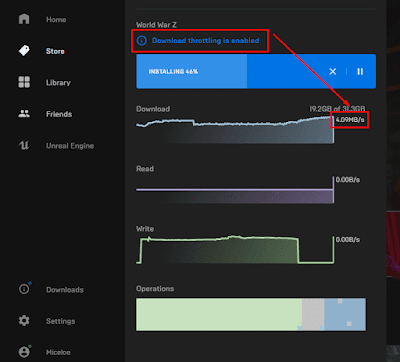Open the Downloads info circle icon
The width and height of the screenshot is (400, 362).
click(24, 289)
